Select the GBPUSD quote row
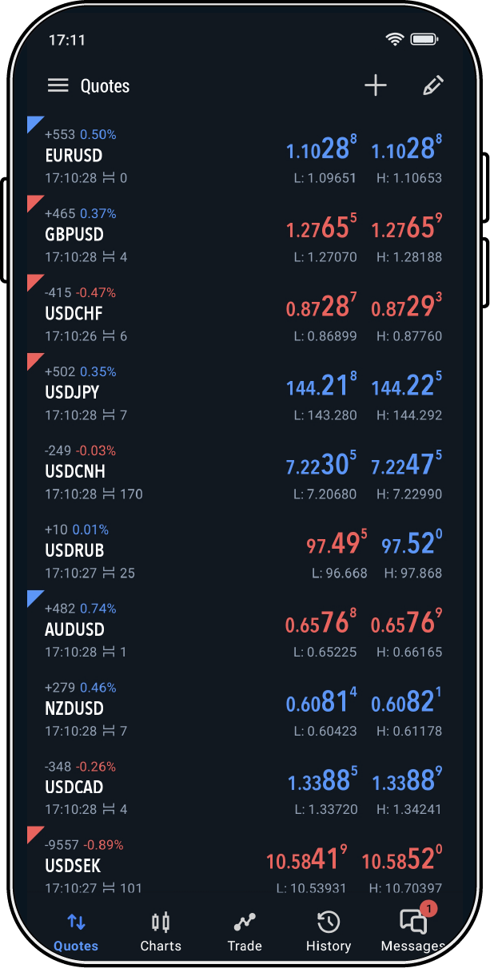 [x=245, y=235]
